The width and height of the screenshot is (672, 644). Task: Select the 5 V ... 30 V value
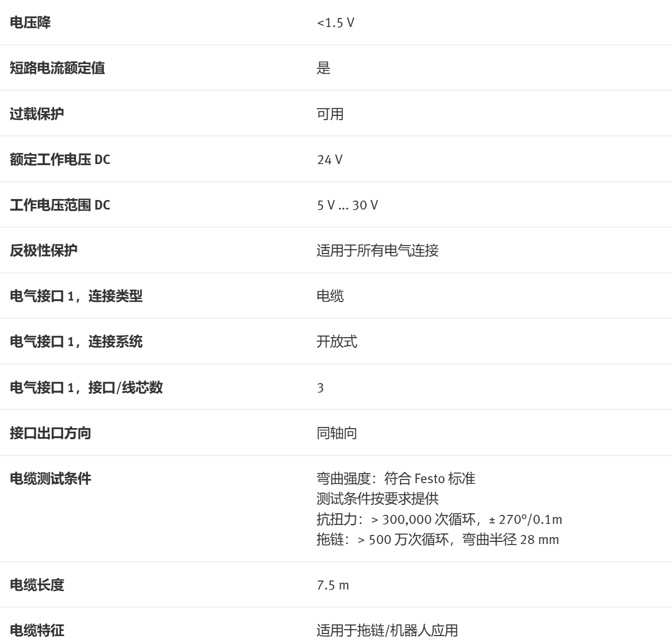tap(347, 205)
